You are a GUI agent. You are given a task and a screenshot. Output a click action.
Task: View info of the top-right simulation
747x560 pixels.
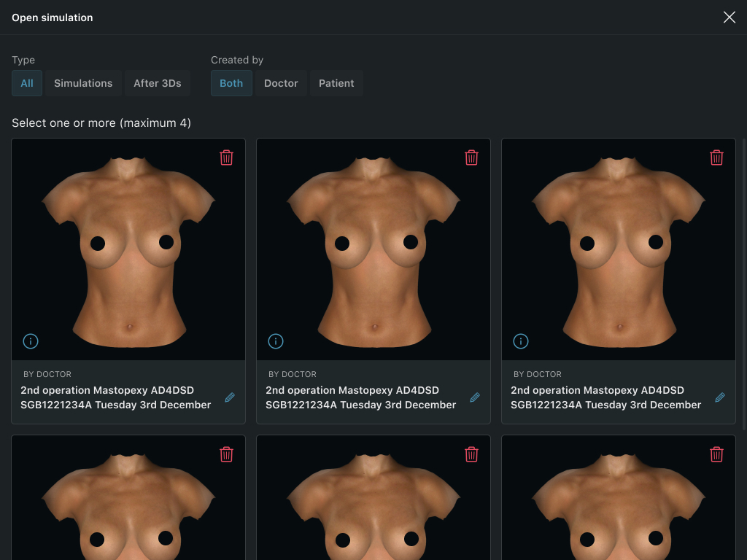pos(521,341)
